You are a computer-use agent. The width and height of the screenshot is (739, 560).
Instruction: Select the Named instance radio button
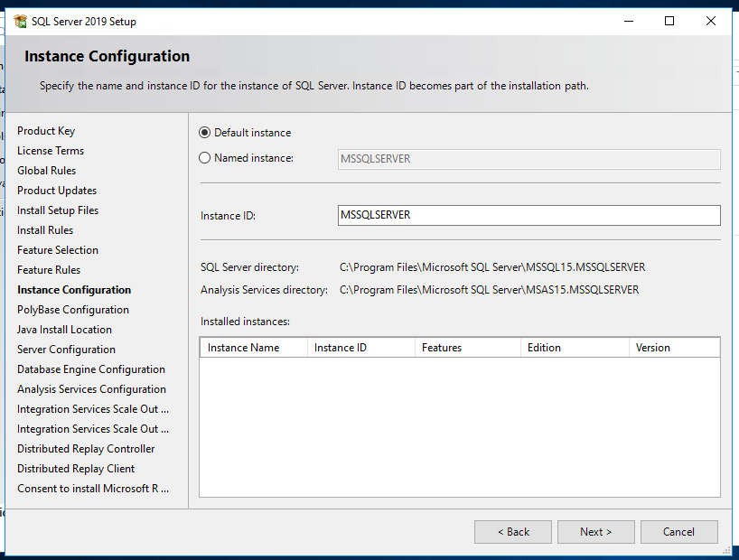click(204, 158)
